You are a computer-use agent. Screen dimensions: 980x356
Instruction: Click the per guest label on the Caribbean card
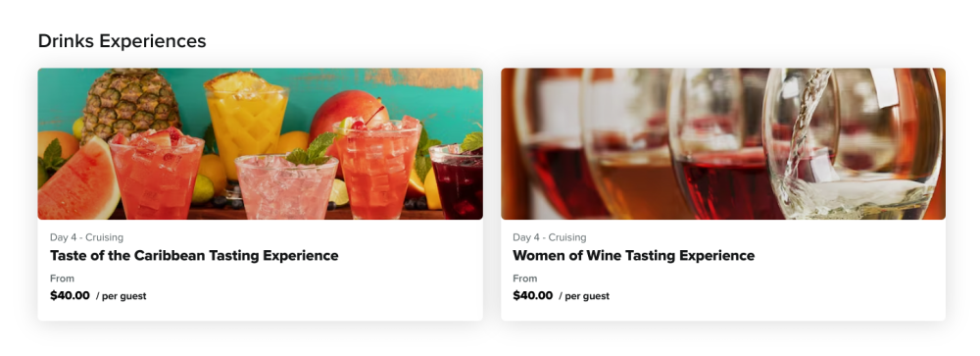pyautogui.click(x=122, y=296)
